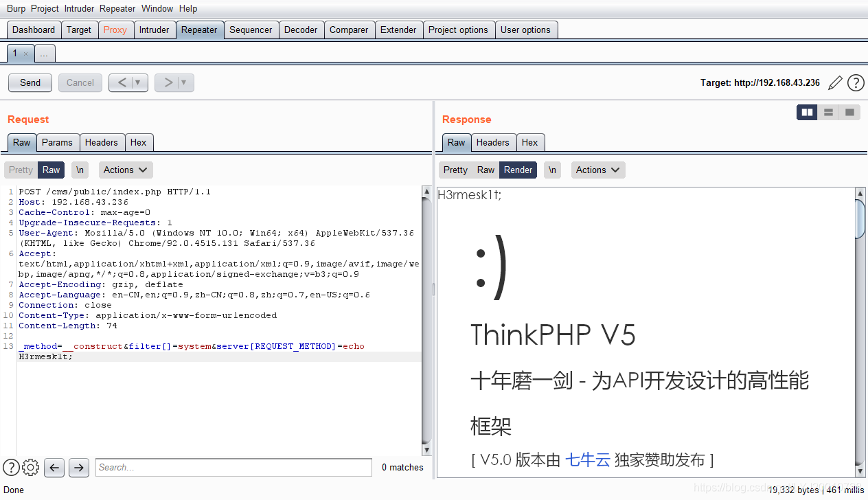Click the response scrollbar down arrow

860,471
